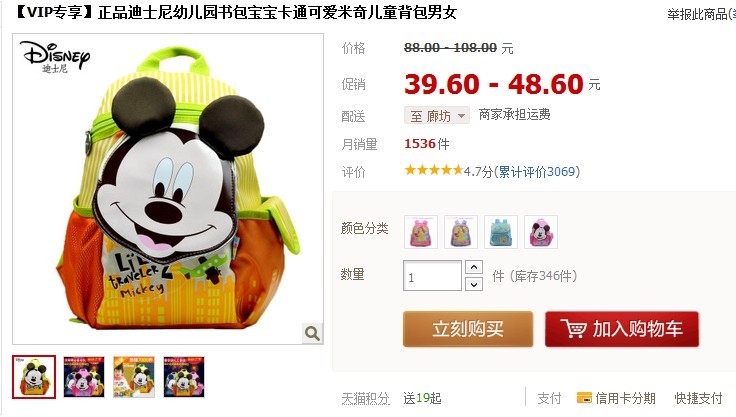Image resolution: width=736 pixels, height=417 pixels.
Task: Select the first pink backpack color option
Action: [421, 232]
